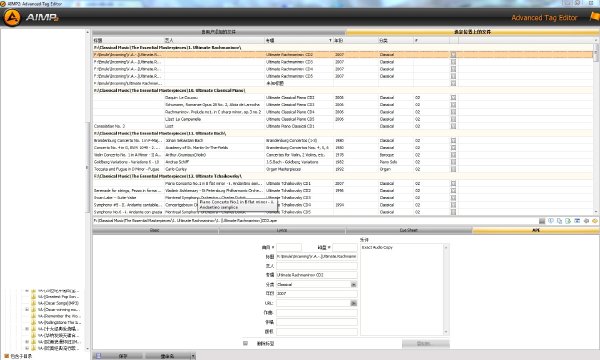Click the 标题 title input field
The image size is (600, 360).
click(x=317, y=257)
